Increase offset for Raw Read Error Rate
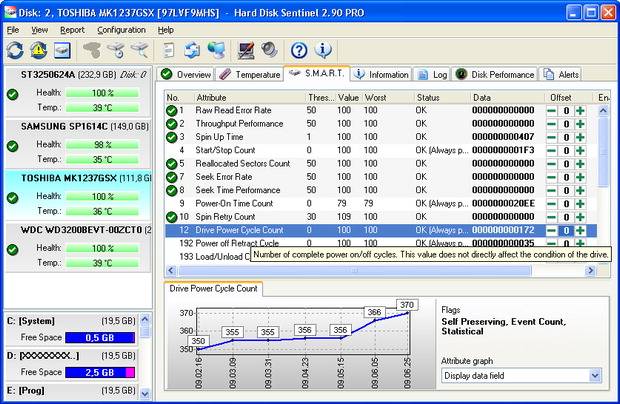The height and width of the screenshot is (404, 620). coord(579,110)
